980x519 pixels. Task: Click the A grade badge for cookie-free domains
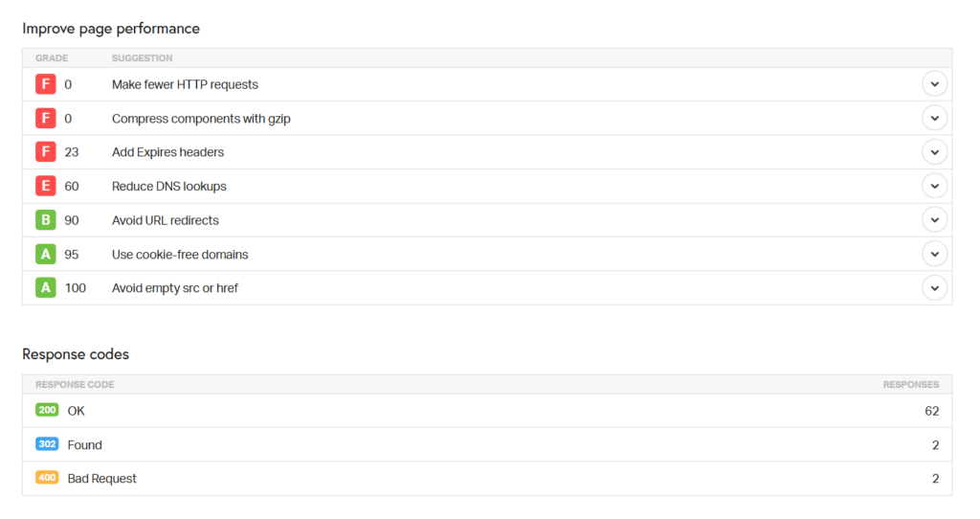point(46,254)
